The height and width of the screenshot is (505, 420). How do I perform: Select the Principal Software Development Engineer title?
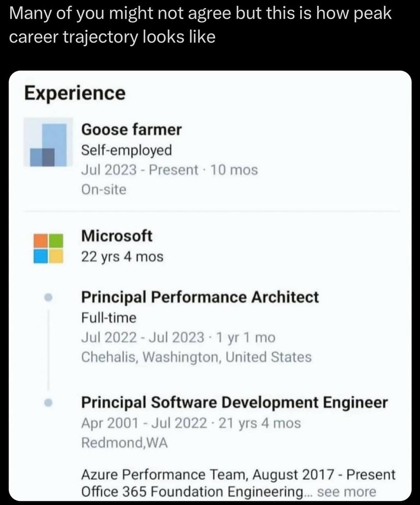(x=234, y=402)
